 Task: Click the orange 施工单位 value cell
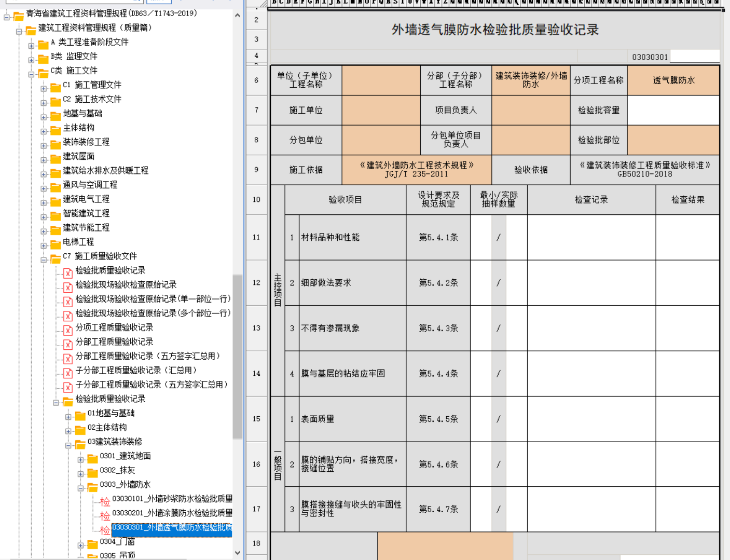(x=381, y=110)
